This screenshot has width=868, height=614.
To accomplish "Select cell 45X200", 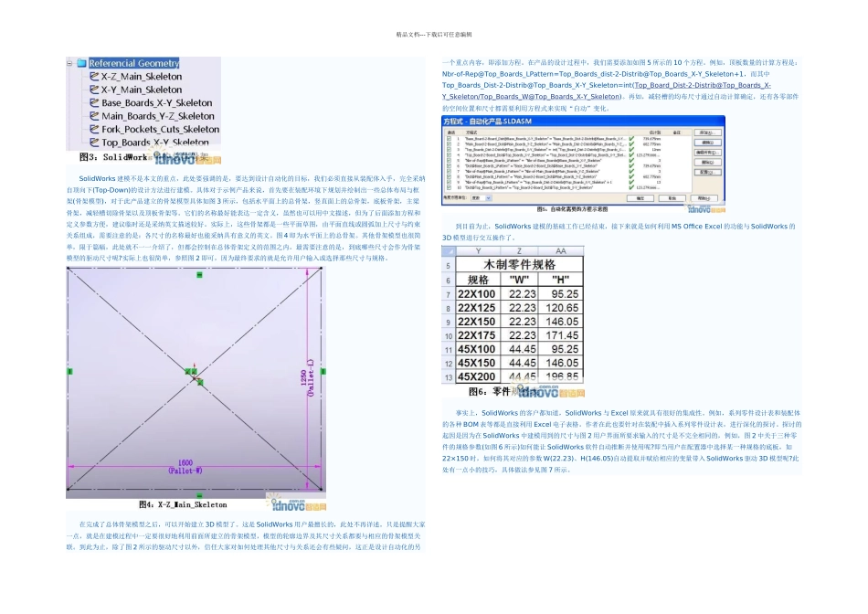I will point(478,376).
